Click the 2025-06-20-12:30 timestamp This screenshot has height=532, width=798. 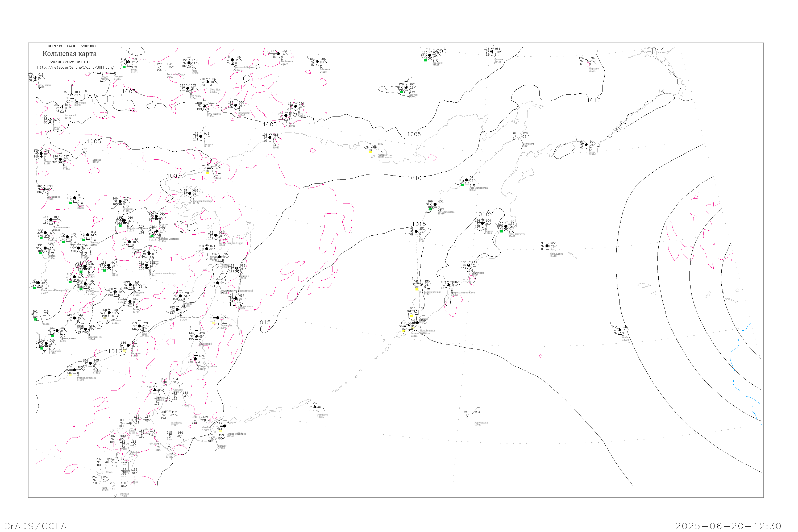coord(728,526)
